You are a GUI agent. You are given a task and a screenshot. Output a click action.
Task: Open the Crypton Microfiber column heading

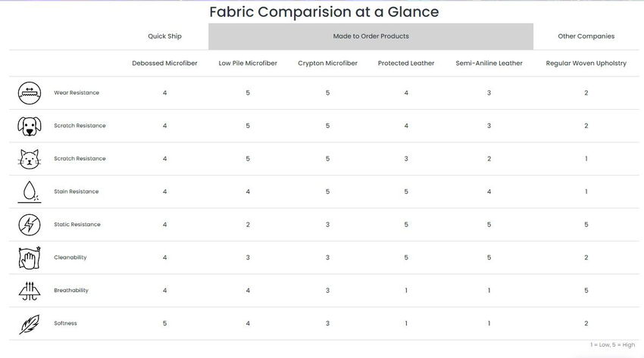(x=327, y=64)
